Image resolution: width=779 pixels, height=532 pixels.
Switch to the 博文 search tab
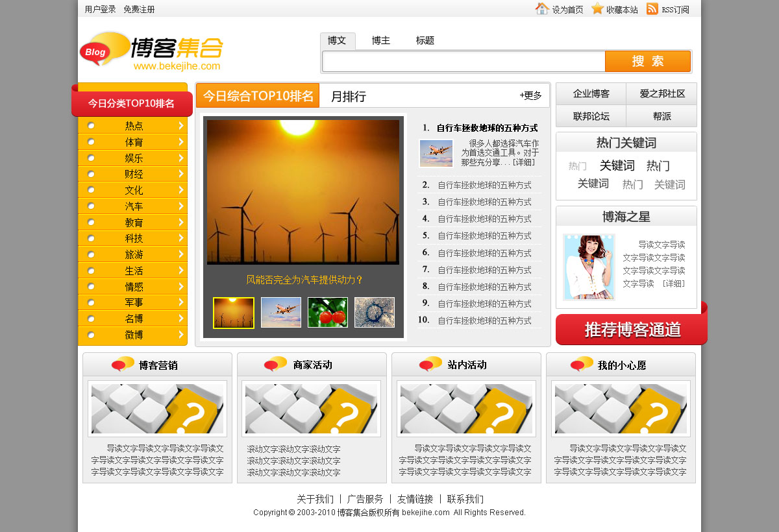tap(338, 41)
